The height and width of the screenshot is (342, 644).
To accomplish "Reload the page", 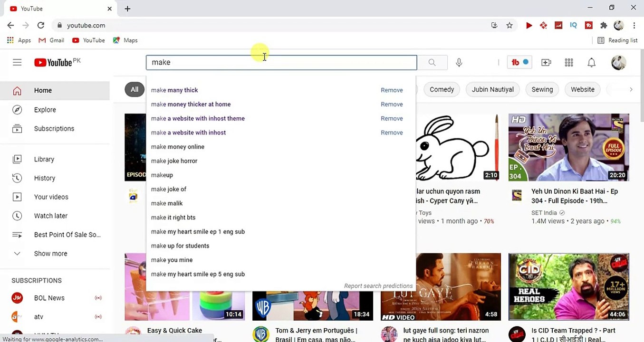I will (x=41, y=25).
